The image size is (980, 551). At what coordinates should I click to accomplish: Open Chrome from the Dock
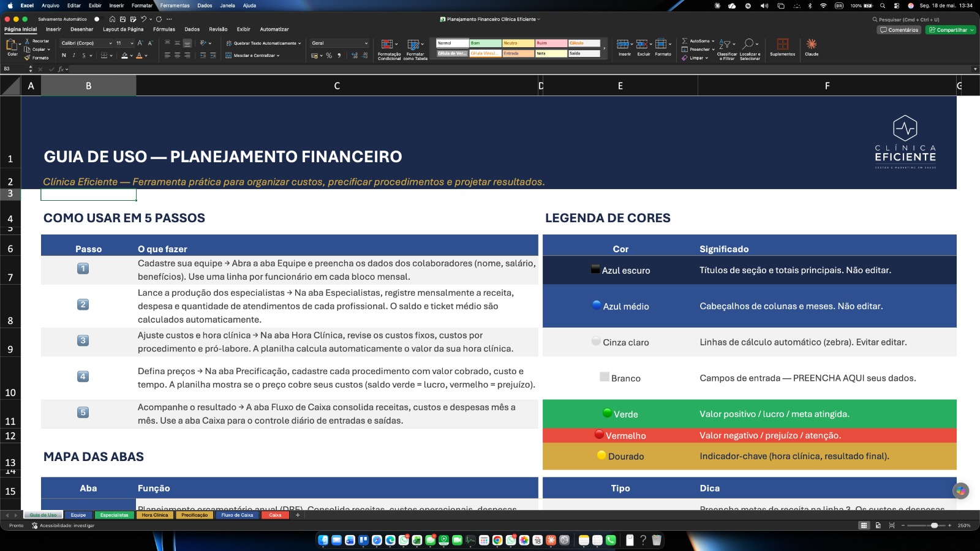tap(497, 540)
